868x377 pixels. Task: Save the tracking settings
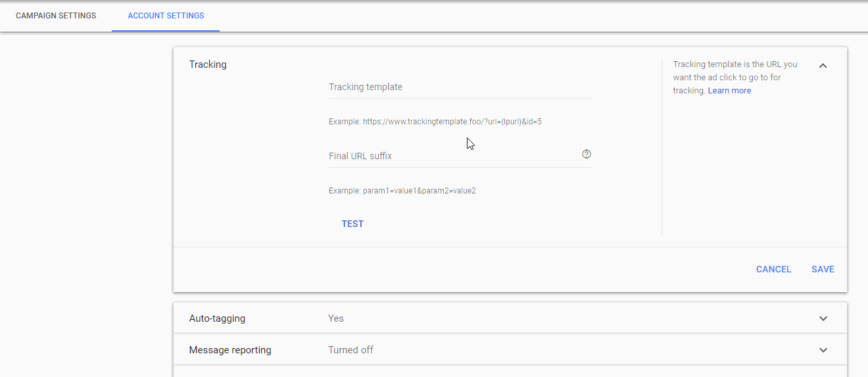click(823, 269)
